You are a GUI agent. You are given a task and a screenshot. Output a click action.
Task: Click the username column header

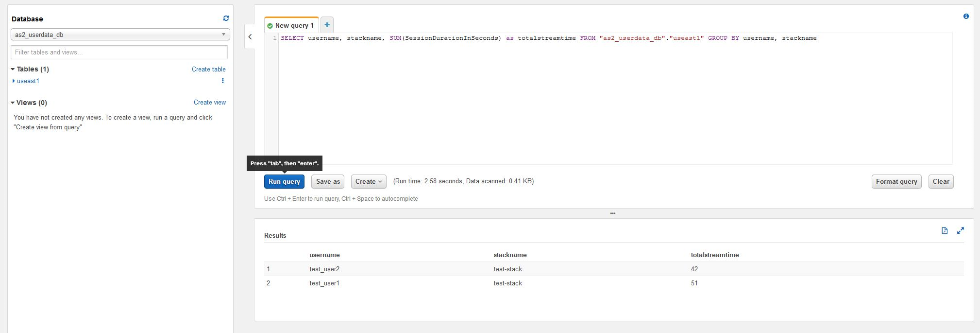324,255
